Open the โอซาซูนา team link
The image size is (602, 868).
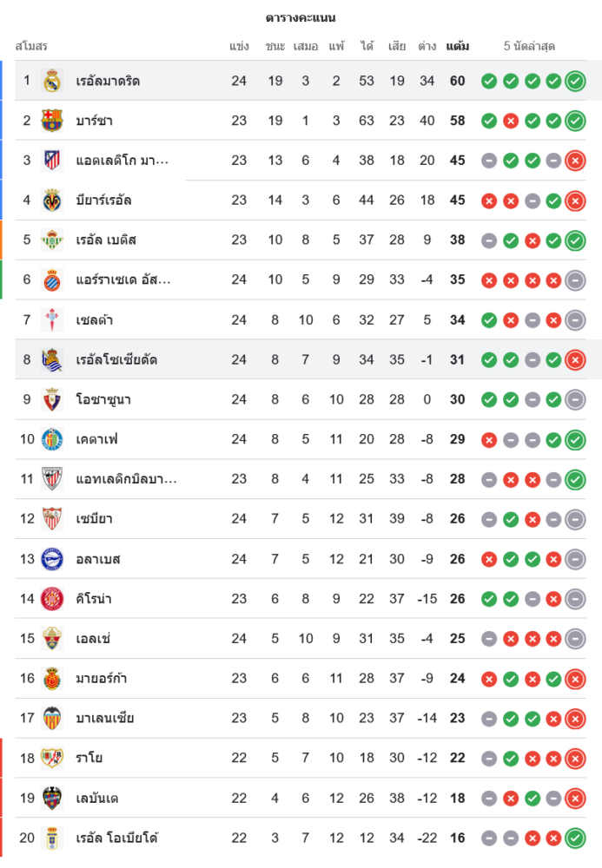point(103,400)
